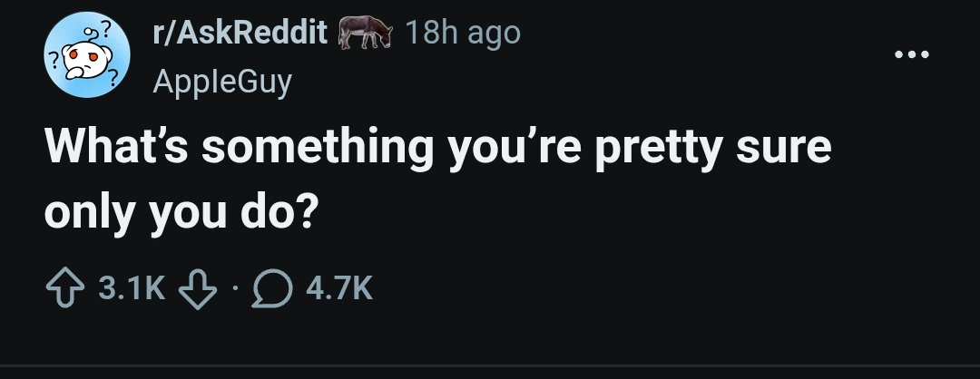Image resolution: width=980 pixels, height=379 pixels.
Task: Click the "K" in the 4.7K comment count
Action: (x=361, y=288)
